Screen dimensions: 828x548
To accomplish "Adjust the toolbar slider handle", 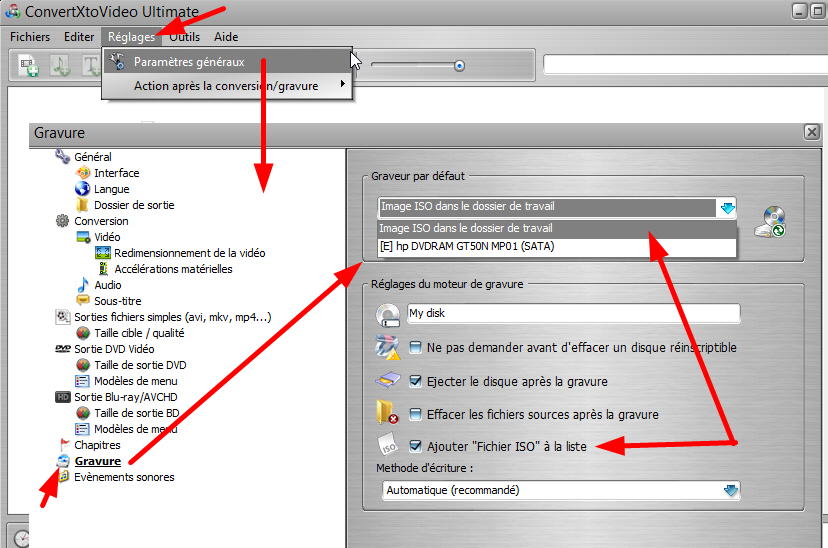I will pyautogui.click(x=459, y=65).
